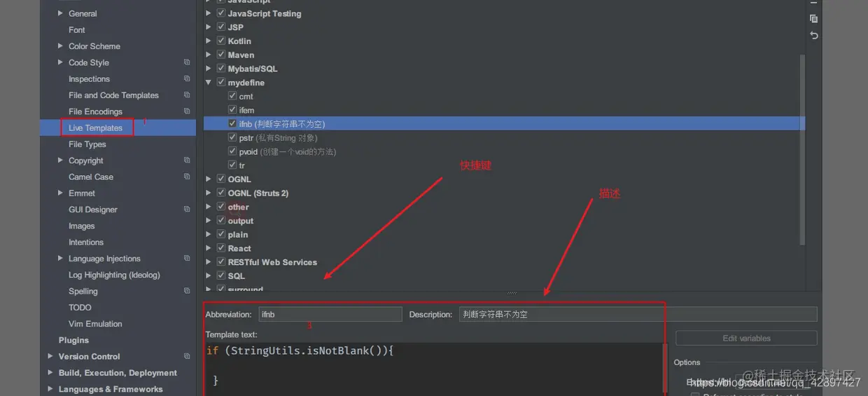The height and width of the screenshot is (396, 868).
Task: Click the Edit variables button
Action: [746, 339]
